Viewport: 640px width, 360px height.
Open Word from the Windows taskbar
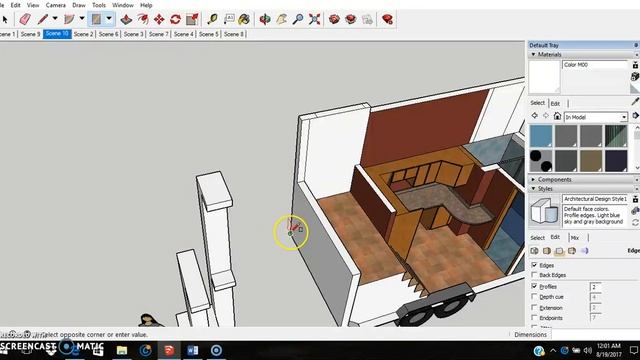(193, 350)
